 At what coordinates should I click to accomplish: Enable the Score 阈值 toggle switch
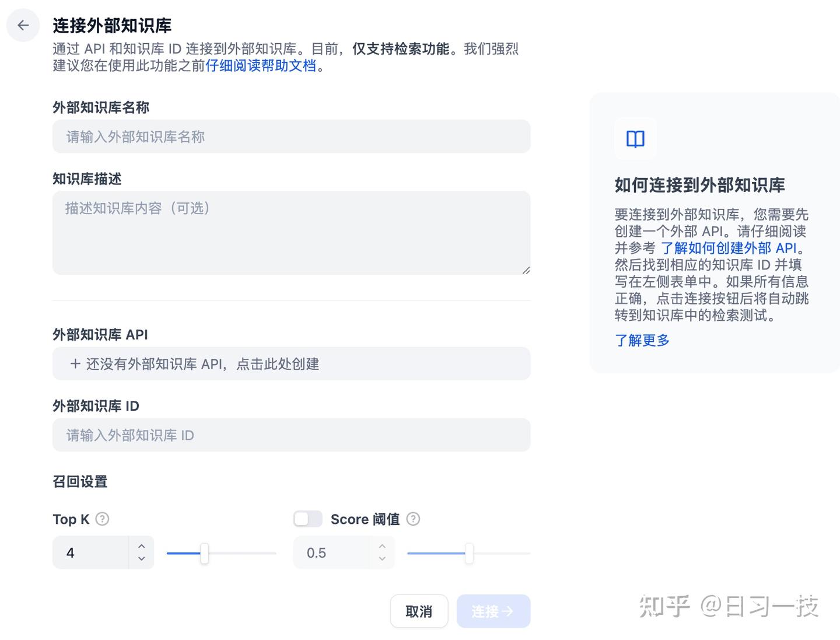[x=307, y=518]
